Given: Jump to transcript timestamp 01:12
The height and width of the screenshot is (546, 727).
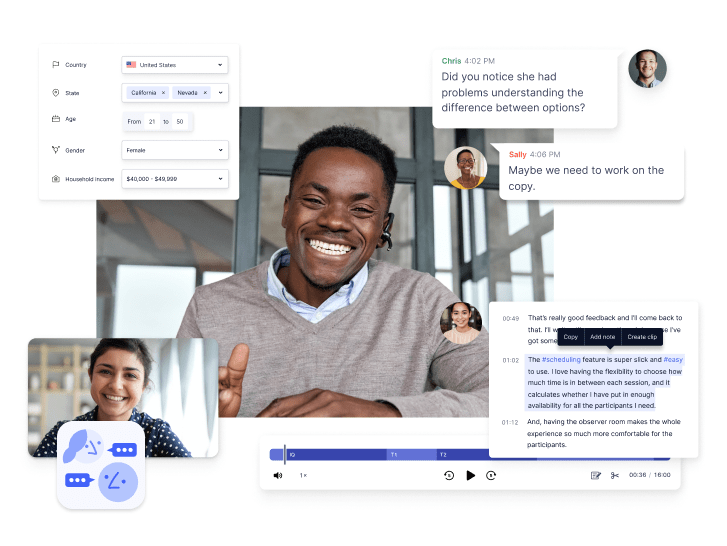Looking at the screenshot, I should (x=510, y=422).
